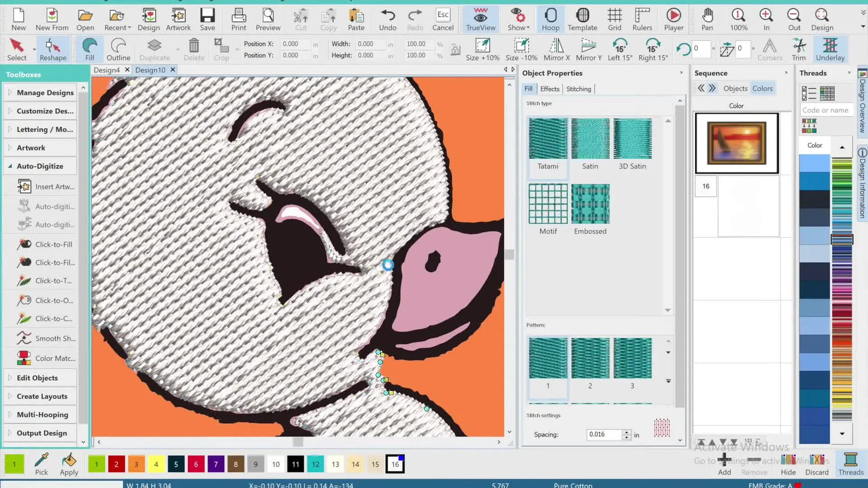The height and width of the screenshot is (488, 868).
Task: Open the Color Matching tool
Action: tap(45, 358)
